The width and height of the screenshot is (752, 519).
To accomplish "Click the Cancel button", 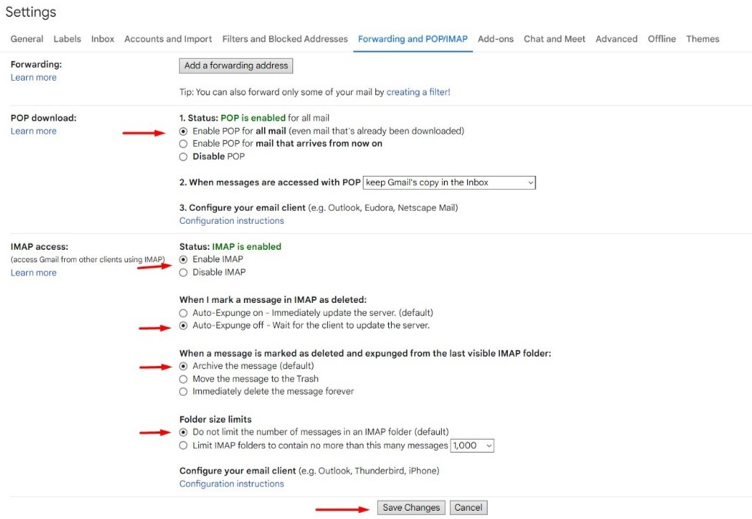I will pos(469,507).
